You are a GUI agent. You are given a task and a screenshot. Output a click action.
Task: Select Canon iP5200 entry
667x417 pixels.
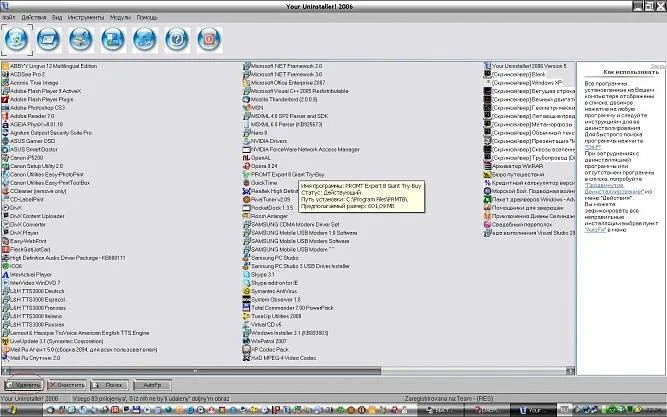[x=23, y=158]
